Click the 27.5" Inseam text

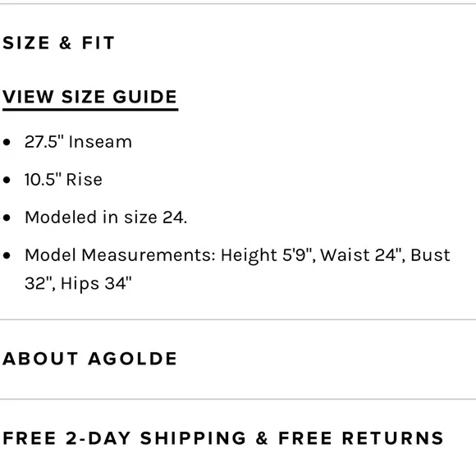[78, 142]
